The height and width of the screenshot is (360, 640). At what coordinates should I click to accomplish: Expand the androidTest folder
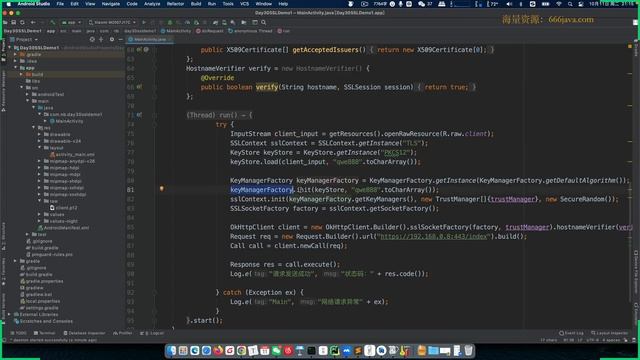[28, 94]
